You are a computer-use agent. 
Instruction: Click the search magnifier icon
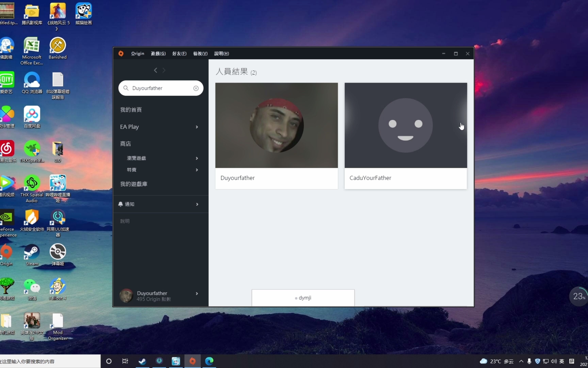tap(126, 88)
